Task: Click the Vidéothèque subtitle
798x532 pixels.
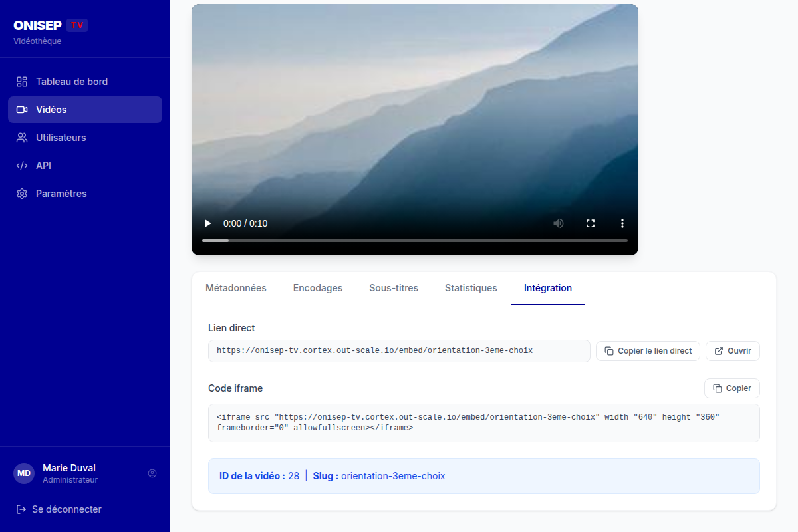Action: point(37,41)
